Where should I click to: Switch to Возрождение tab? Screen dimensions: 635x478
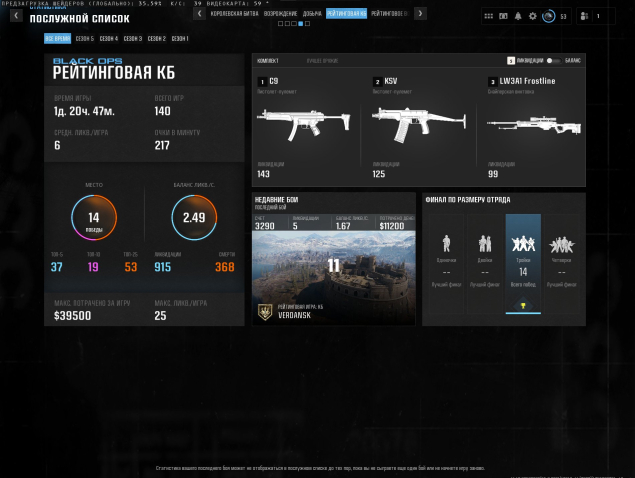(280, 13)
